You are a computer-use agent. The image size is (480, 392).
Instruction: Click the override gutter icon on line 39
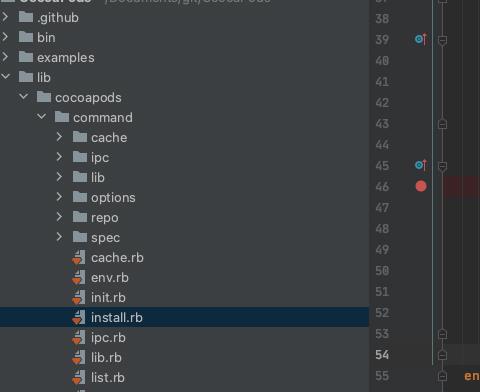pyautogui.click(x=421, y=39)
